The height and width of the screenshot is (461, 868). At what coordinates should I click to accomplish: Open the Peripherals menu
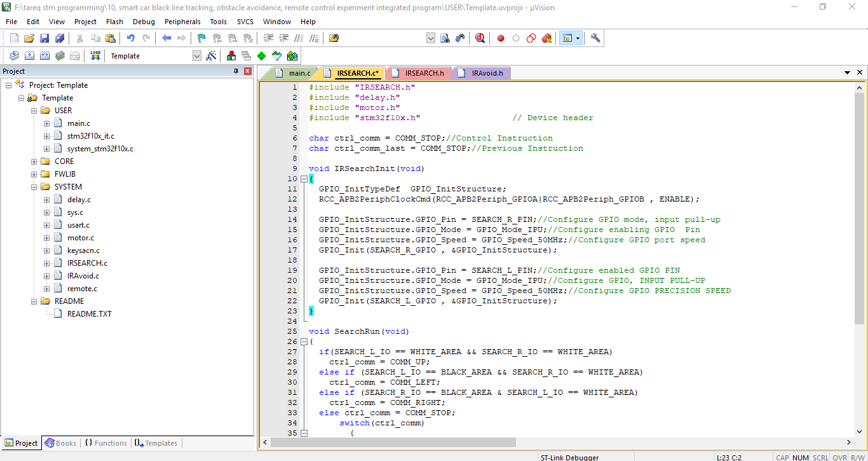pyautogui.click(x=182, y=22)
